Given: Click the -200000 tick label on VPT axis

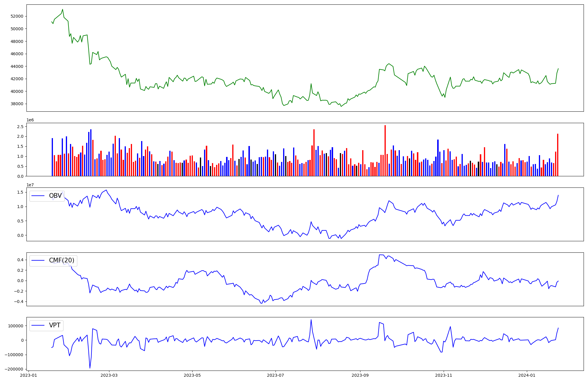Looking at the screenshot, I should point(14,369).
